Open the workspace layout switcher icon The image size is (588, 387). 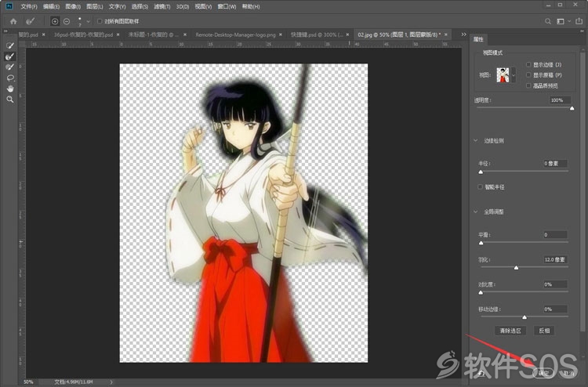[x=561, y=21]
